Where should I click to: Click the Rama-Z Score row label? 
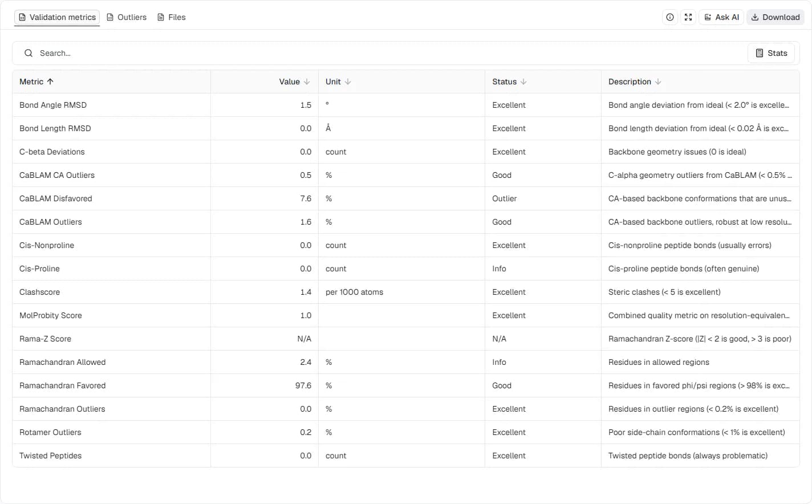(45, 339)
